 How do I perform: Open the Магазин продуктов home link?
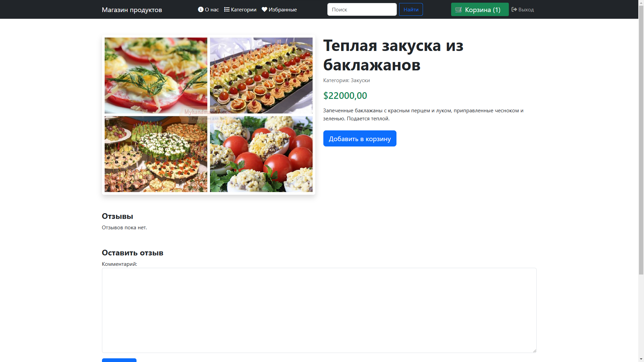[132, 10]
